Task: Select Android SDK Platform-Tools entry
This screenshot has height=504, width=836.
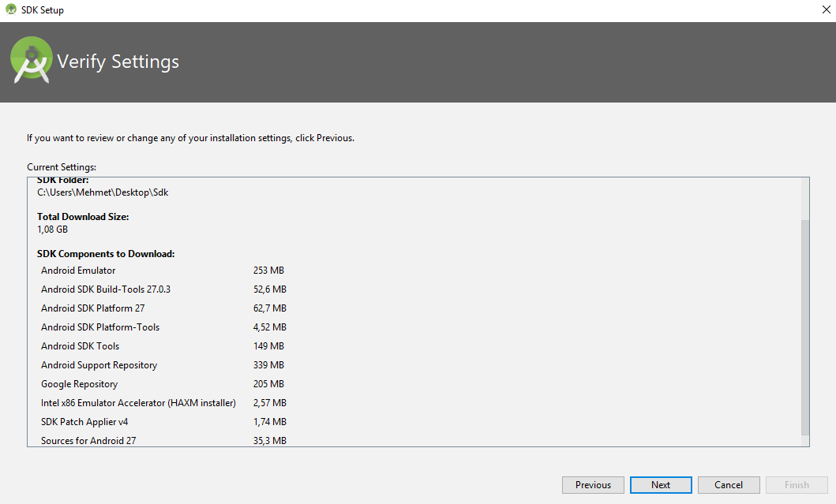Action: click(100, 327)
